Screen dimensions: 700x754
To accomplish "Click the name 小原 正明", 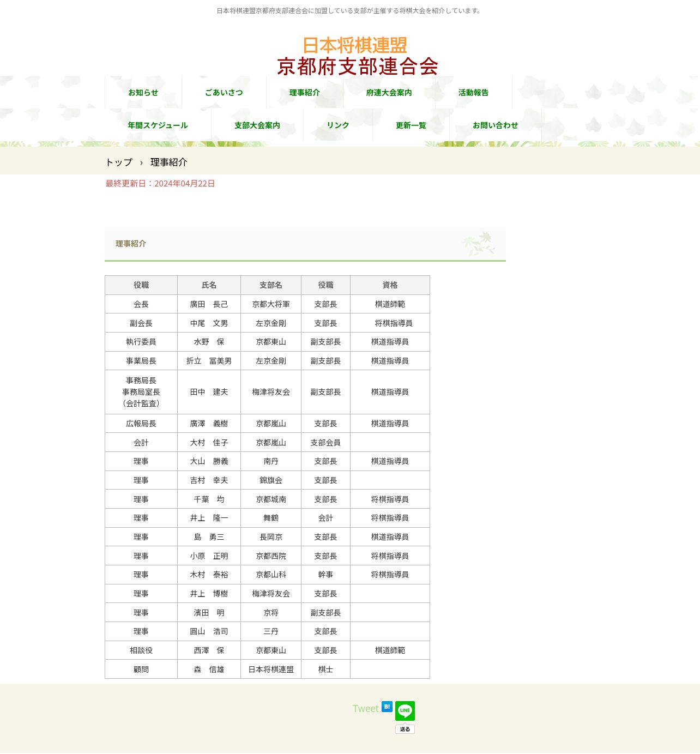I will click(x=209, y=556).
